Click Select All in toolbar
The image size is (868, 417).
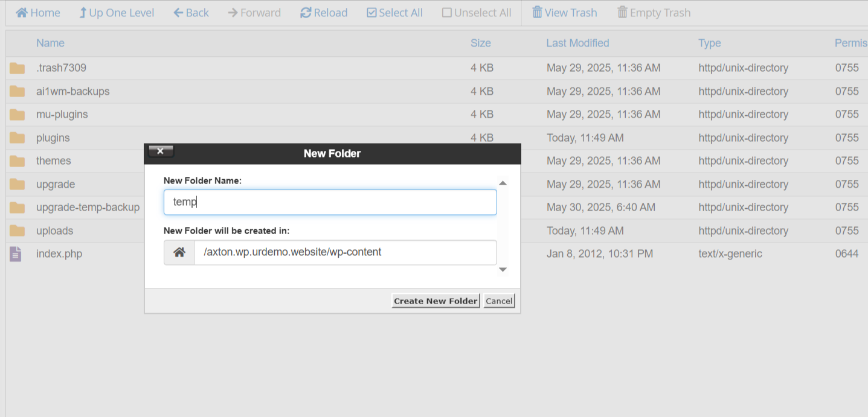(394, 13)
